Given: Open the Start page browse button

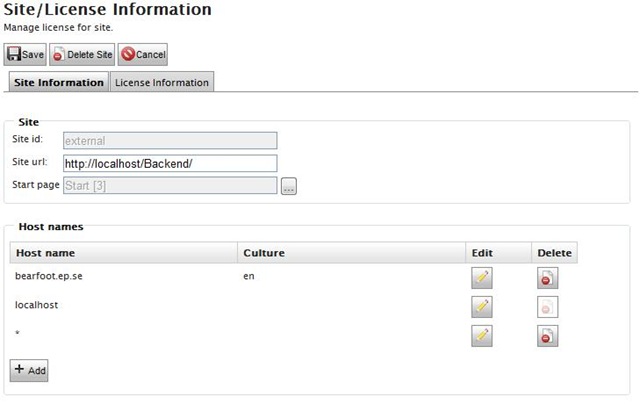Looking at the screenshot, I should pos(289,186).
